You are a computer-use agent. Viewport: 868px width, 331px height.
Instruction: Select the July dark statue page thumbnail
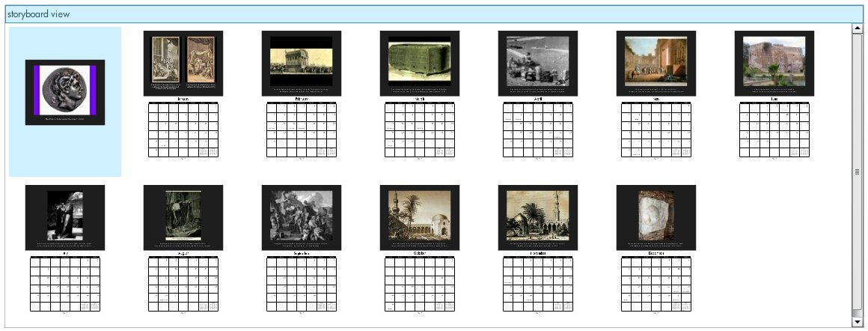65,249
